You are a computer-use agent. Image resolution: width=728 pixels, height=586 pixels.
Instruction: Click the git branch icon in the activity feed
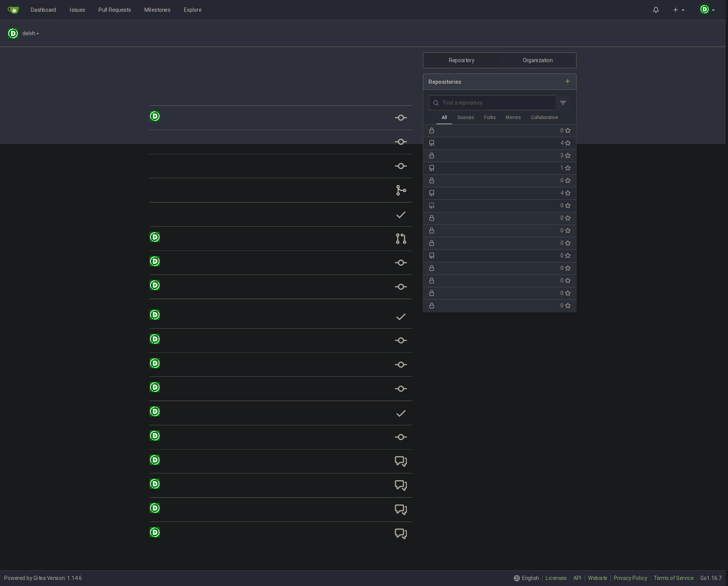[x=401, y=190]
